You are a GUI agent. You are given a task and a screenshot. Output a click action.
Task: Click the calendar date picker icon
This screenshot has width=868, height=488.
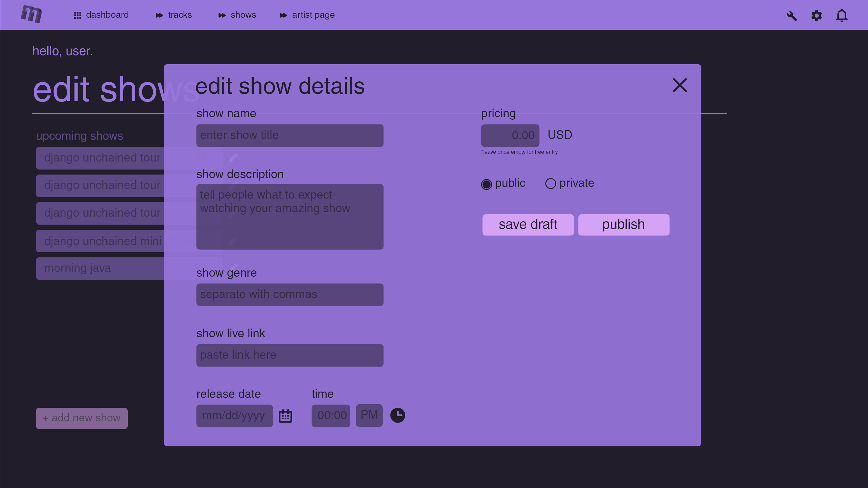coord(285,416)
